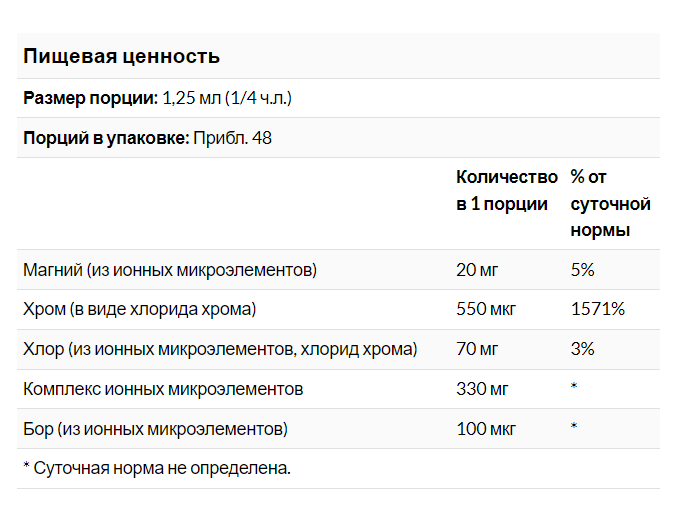
Task: Click the "Бор (из ионных микроэлементов)" row name
Action: coord(155,428)
